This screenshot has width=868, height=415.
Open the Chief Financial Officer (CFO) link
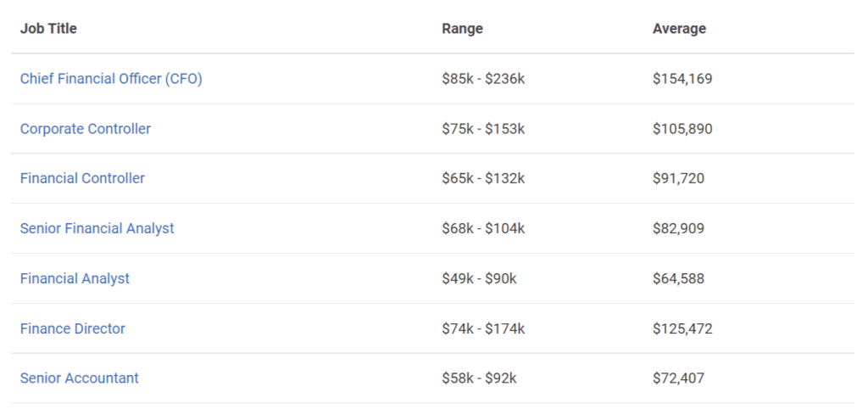111,79
